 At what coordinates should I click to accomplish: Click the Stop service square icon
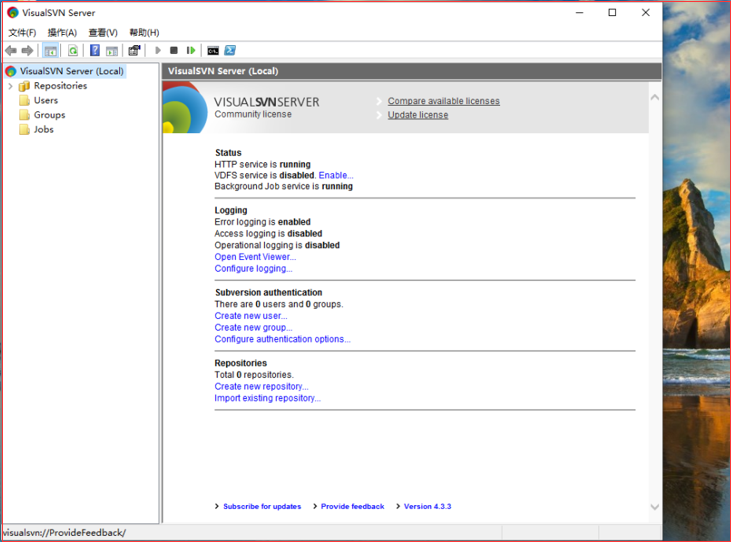(x=174, y=50)
